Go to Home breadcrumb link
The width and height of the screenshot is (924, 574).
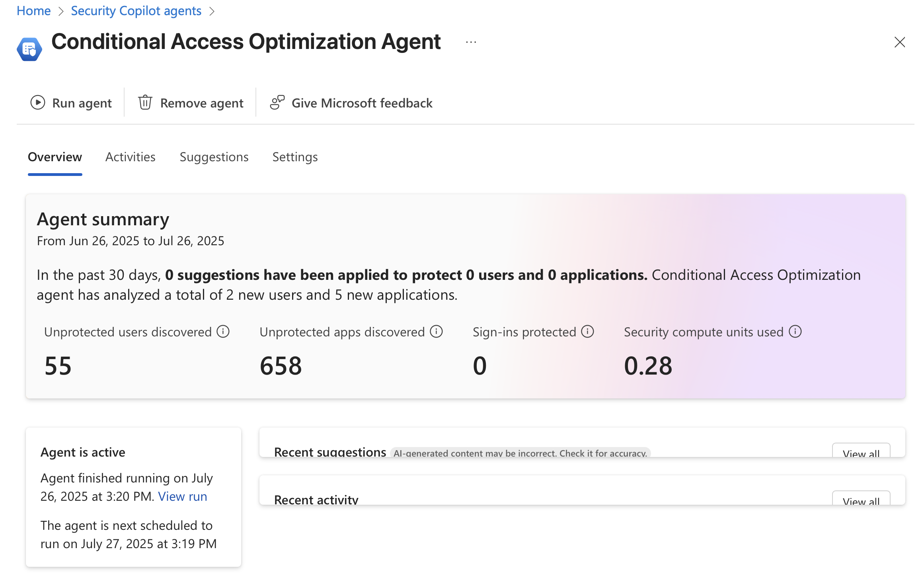(34, 11)
